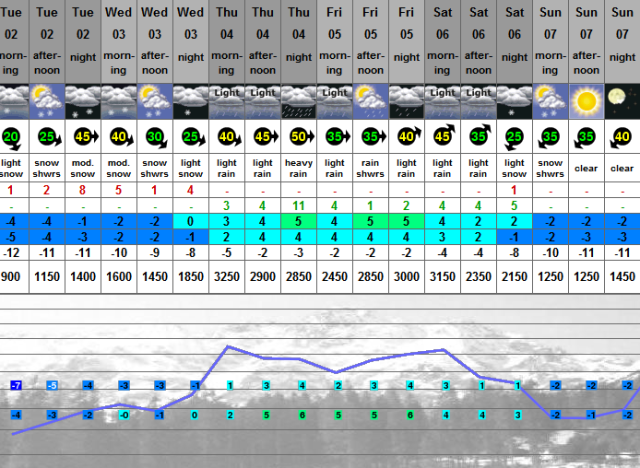The width and height of the screenshot is (640, 468).
Task: Click the 20 wind speed icon for Tue morning
Action: point(11,138)
